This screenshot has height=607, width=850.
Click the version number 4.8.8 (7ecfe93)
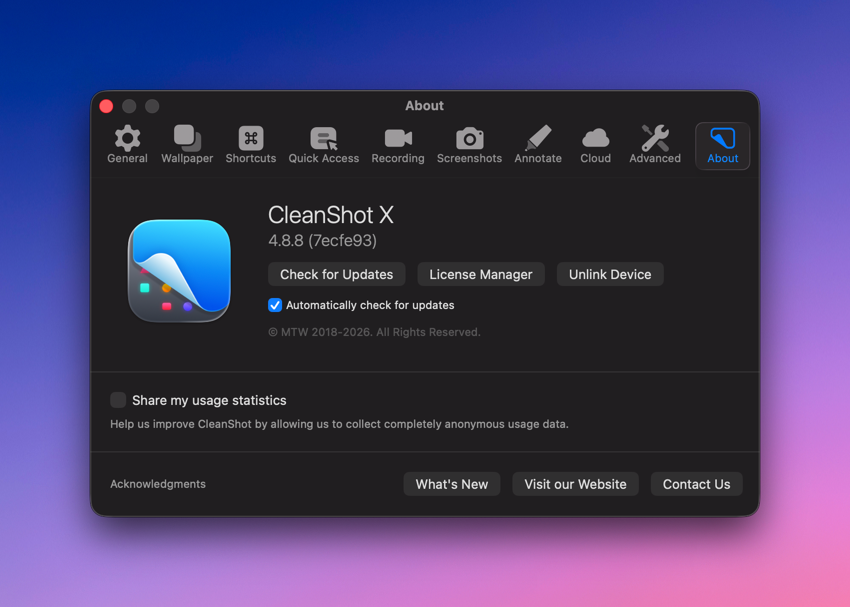(x=323, y=241)
